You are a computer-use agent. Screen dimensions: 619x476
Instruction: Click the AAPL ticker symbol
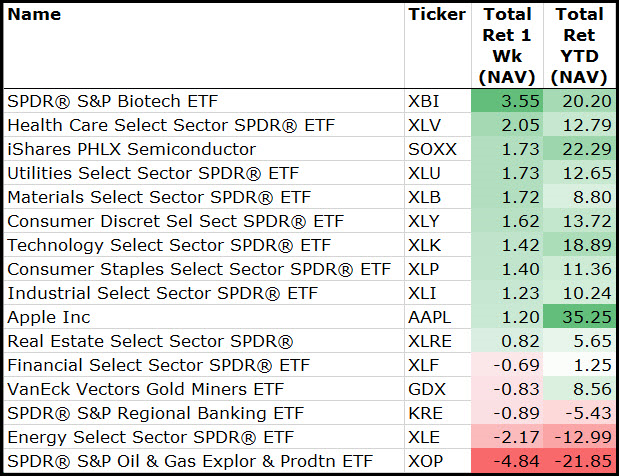[x=430, y=317]
